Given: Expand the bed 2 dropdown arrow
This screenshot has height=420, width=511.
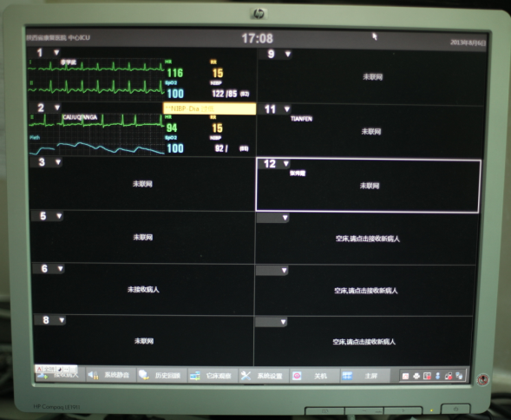Looking at the screenshot, I should coord(57,108).
